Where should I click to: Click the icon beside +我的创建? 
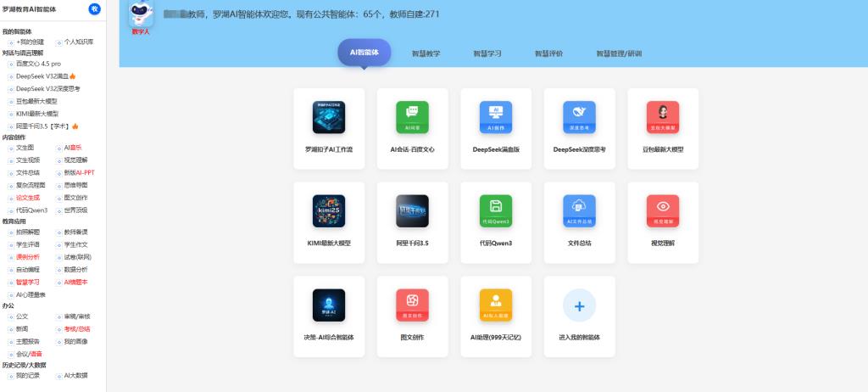(x=11, y=42)
